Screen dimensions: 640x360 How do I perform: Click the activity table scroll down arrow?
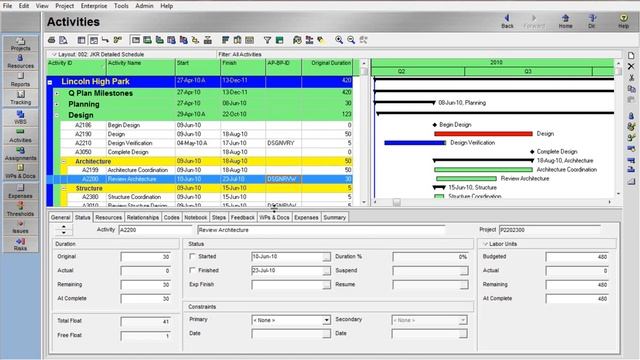pos(364,202)
